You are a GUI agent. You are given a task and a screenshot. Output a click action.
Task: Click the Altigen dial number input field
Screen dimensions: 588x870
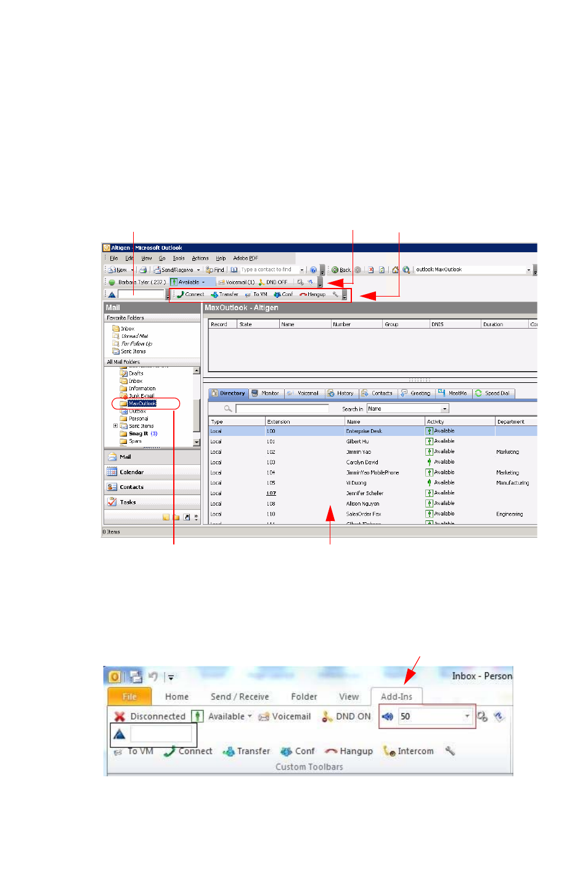coord(141,295)
